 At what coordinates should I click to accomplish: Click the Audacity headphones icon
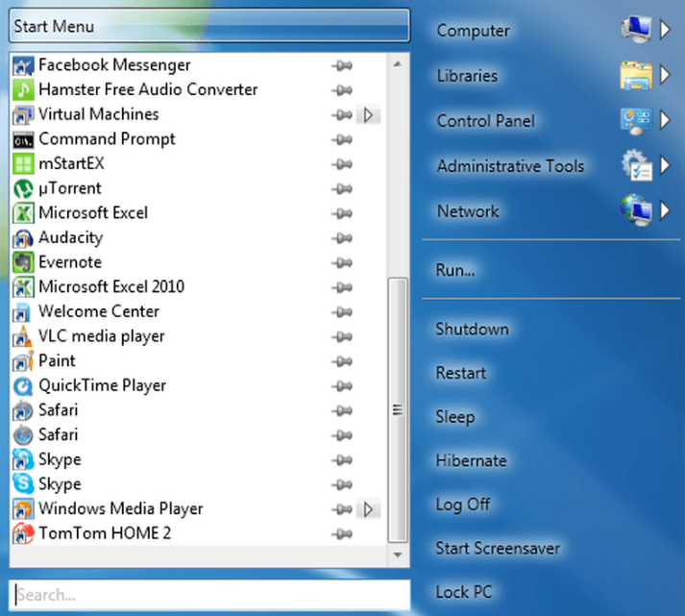pyautogui.click(x=23, y=238)
